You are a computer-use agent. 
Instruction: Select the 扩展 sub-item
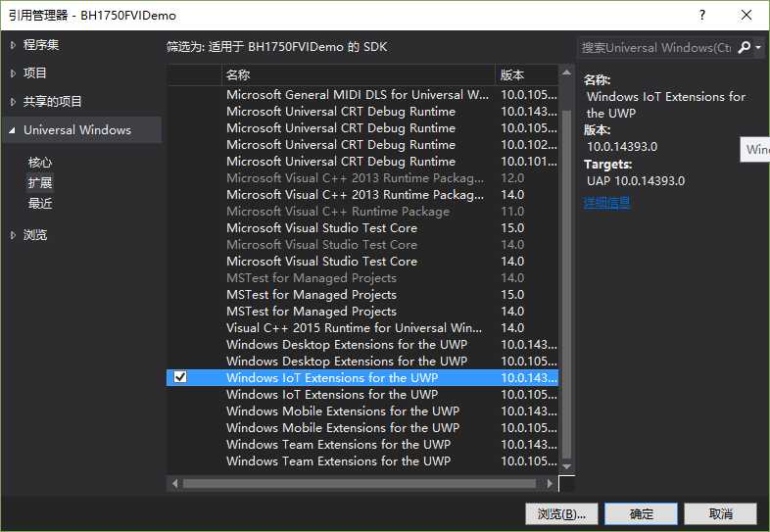point(40,183)
